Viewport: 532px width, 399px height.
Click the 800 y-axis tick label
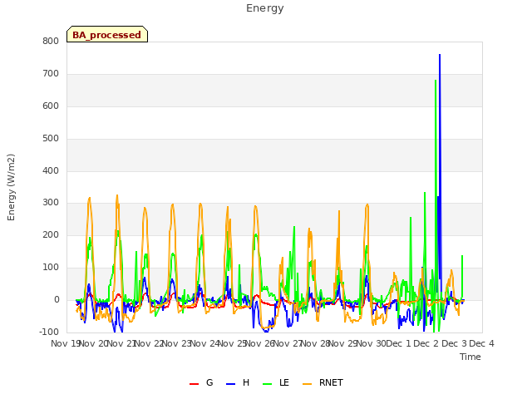[51, 41]
